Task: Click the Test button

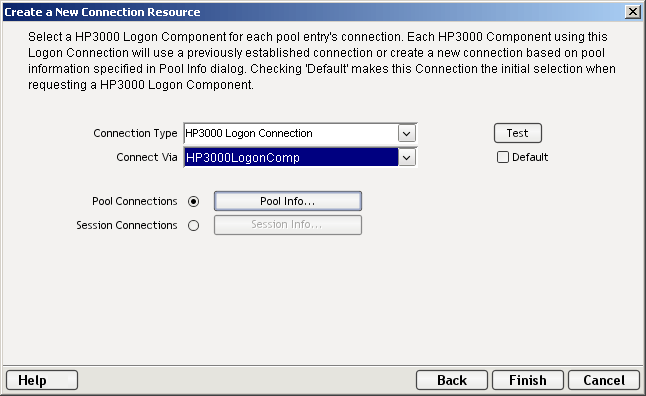Action: pos(517,133)
